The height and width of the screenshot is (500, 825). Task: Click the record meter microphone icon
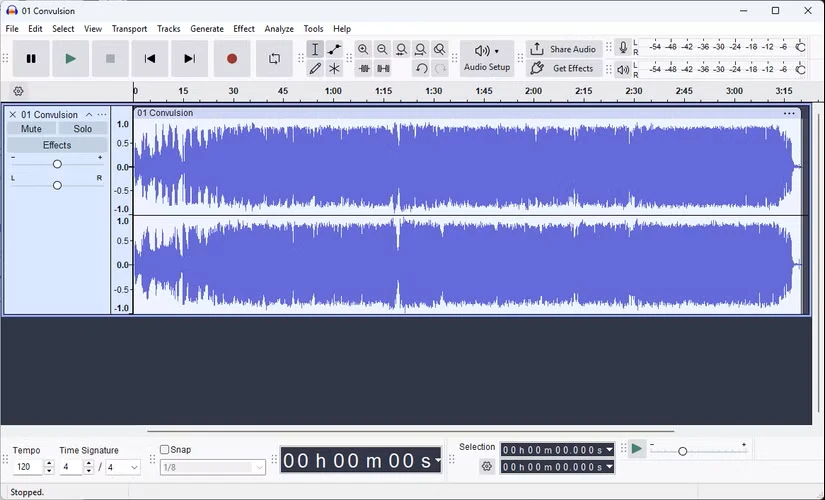tap(623, 47)
